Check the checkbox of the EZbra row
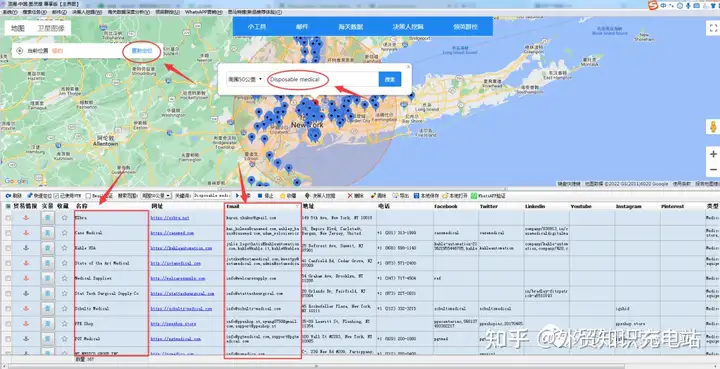Viewport: 720px width, 369px height. pos(8,218)
